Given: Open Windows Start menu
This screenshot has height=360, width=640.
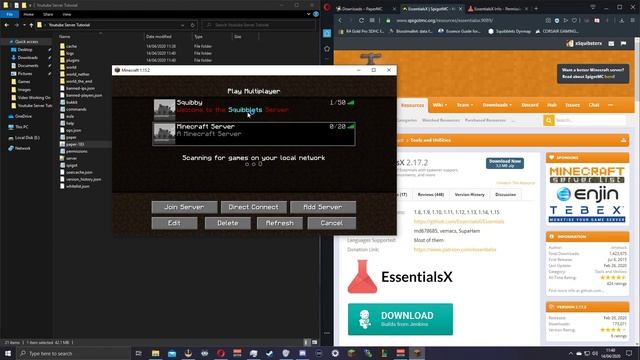Looking at the screenshot, I should [8, 353].
